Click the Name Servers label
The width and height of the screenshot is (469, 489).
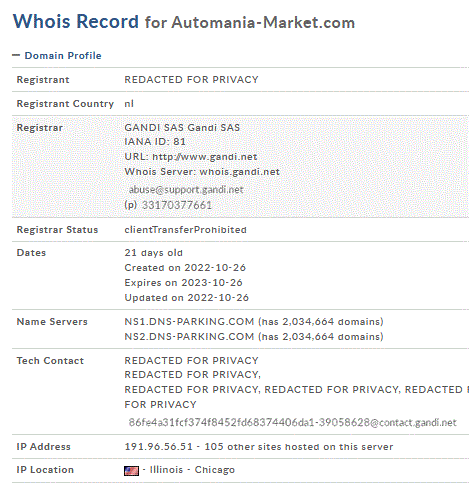click(x=52, y=322)
